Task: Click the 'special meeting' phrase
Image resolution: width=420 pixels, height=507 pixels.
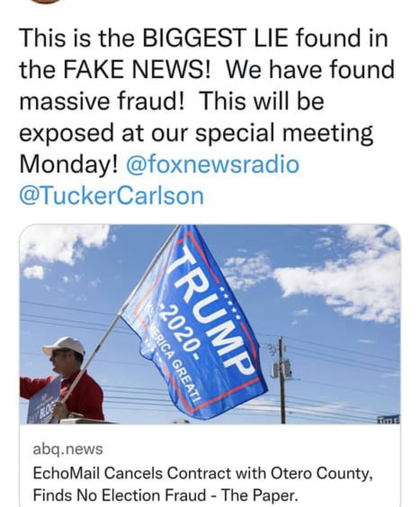Action: point(284,133)
